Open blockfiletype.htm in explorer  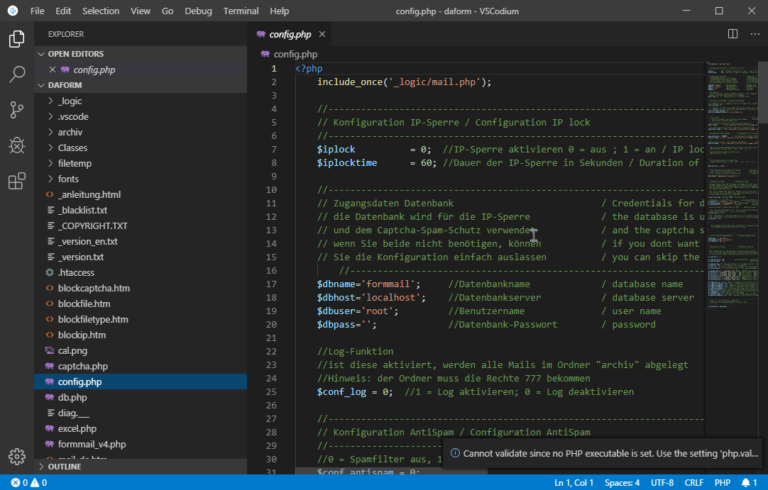coord(141,319)
